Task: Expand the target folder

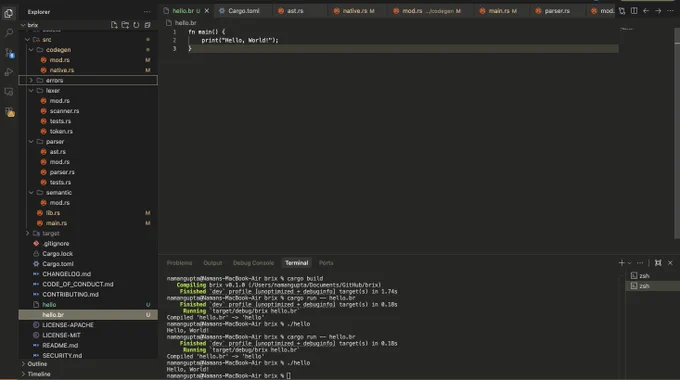Action: point(28,233)
